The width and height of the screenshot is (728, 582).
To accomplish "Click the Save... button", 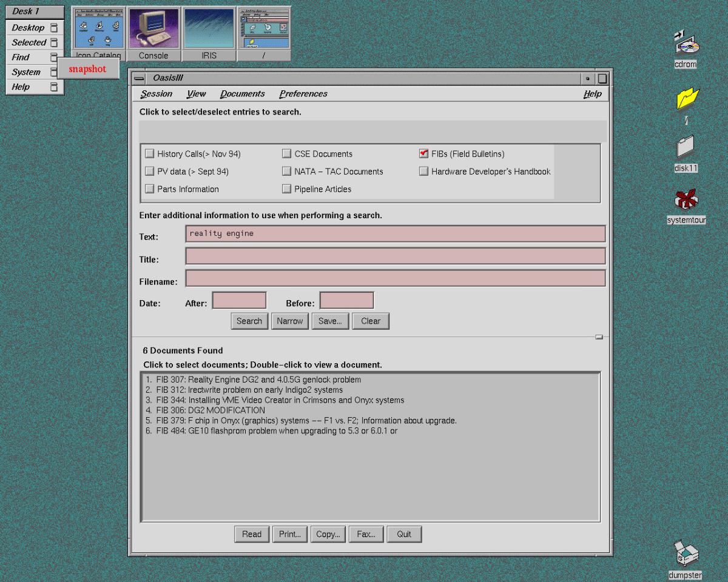I will pos(330,321).
